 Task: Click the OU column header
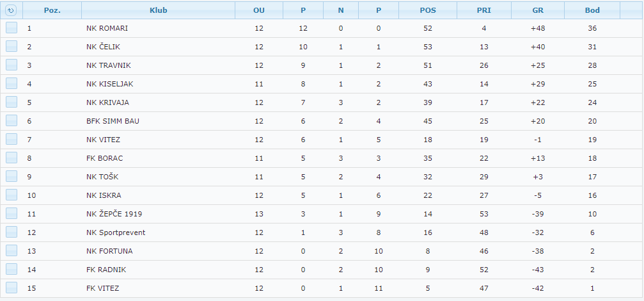[x=258, y=10]
